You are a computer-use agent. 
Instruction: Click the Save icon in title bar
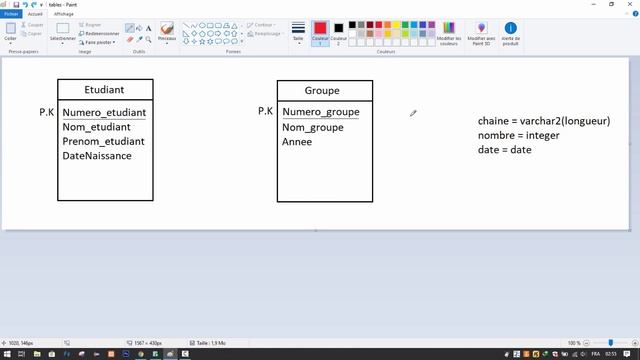click(x=16, y=4)
